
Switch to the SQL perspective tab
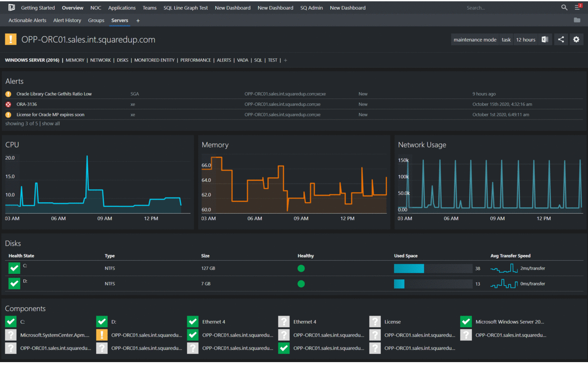258,60
